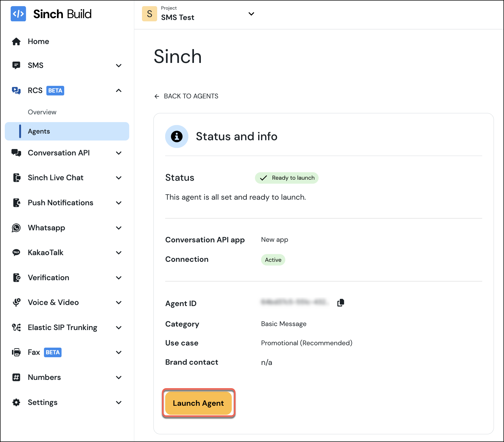Expand the Conversation API section

(119, 153)
